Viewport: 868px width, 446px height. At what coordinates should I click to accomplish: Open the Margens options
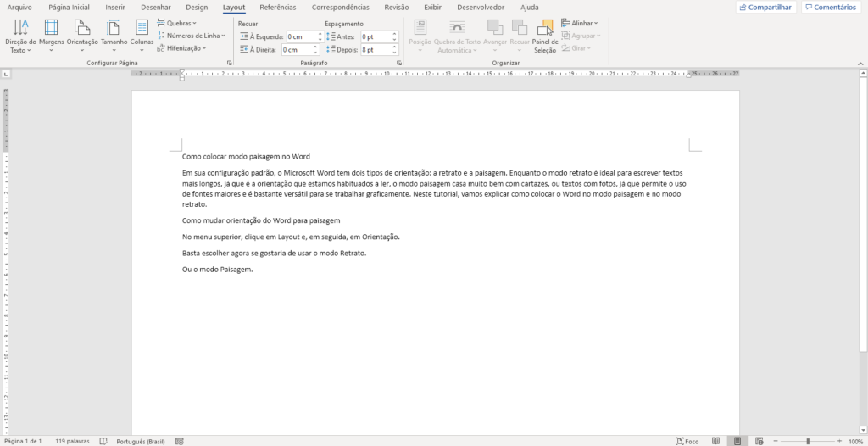(52, 36)
